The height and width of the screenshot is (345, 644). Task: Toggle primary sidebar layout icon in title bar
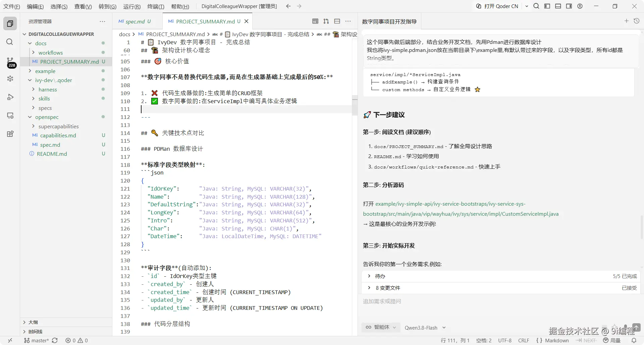pos(547,6)
